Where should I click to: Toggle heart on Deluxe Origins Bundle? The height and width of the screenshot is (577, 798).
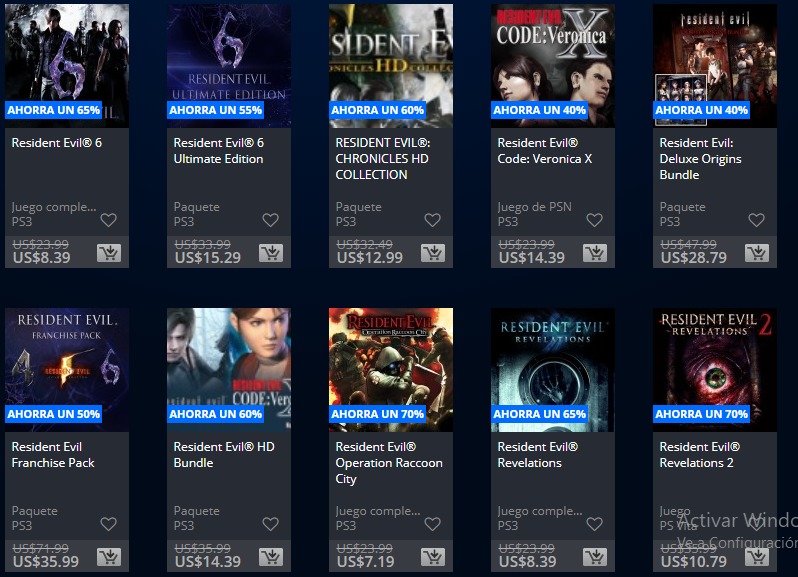tap(756, 220)
